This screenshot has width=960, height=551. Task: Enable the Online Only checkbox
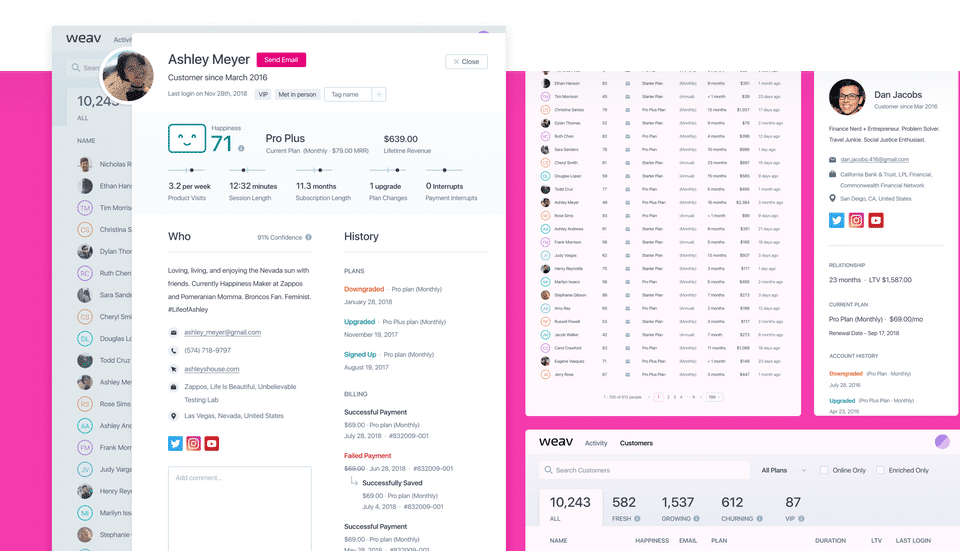[824, 470]
